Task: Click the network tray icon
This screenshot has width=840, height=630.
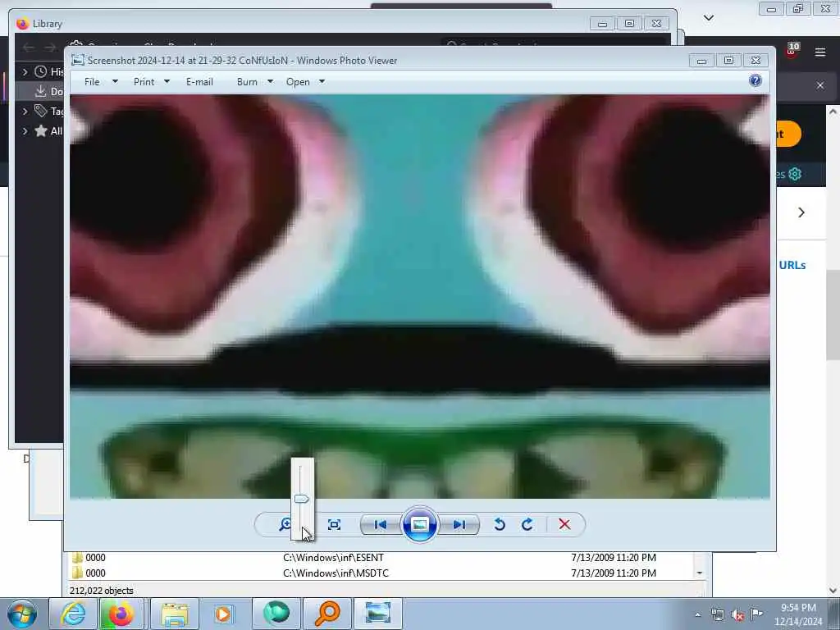Action: [x=717, y=615]
